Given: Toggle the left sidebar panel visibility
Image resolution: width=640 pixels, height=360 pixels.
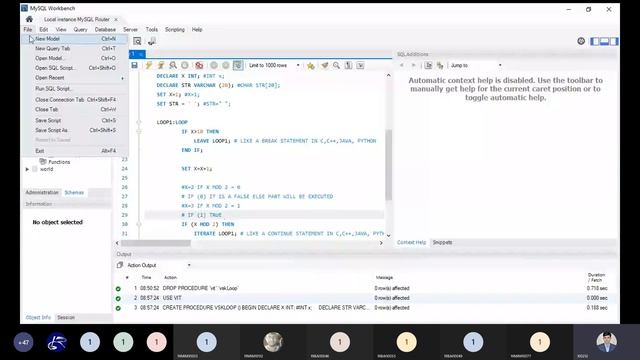Looking at the screenshot, I should (x=595, y=41).
